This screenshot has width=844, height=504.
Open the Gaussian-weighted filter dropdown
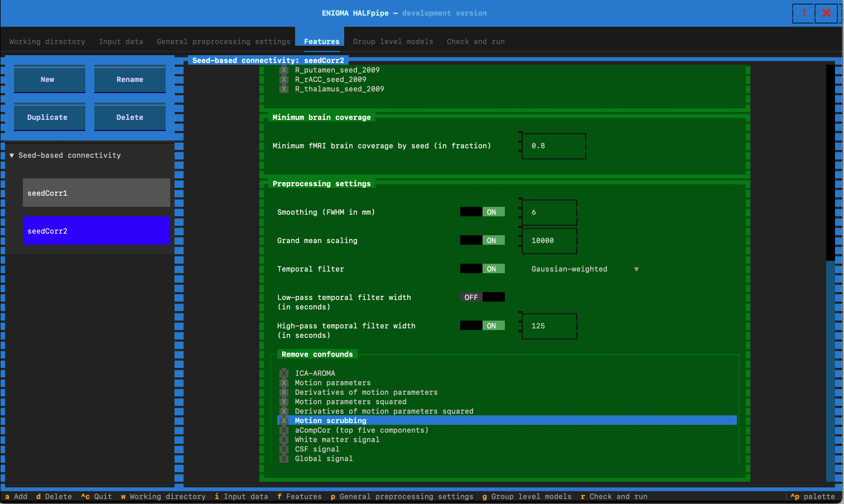coord(585,269)
